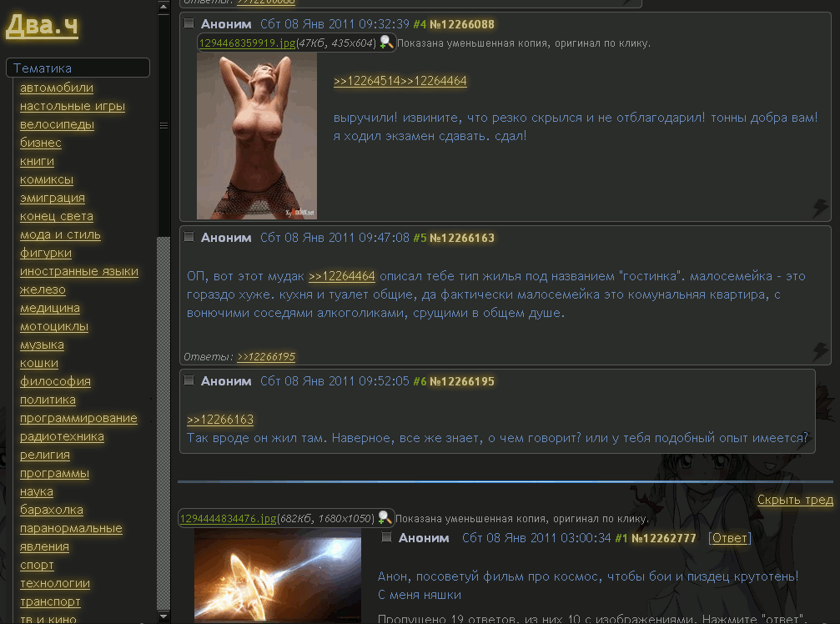
Task: Open the конец света board link
Action: (56, 216)
